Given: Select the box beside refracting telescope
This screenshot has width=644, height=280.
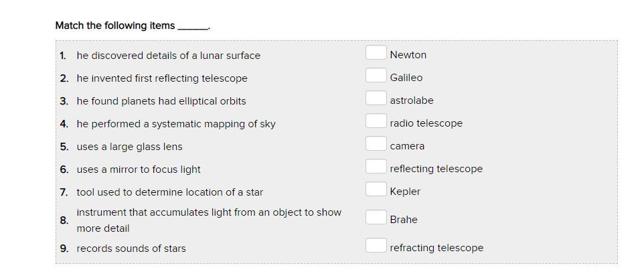Looking at the screenshot, I should [x=376, y=246].
